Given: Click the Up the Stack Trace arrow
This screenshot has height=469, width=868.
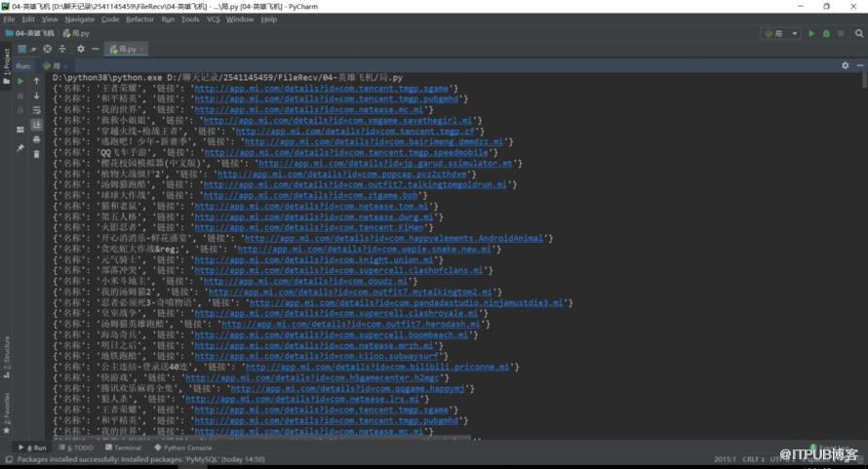Looking at the screenshot, I should pos(36,81).
